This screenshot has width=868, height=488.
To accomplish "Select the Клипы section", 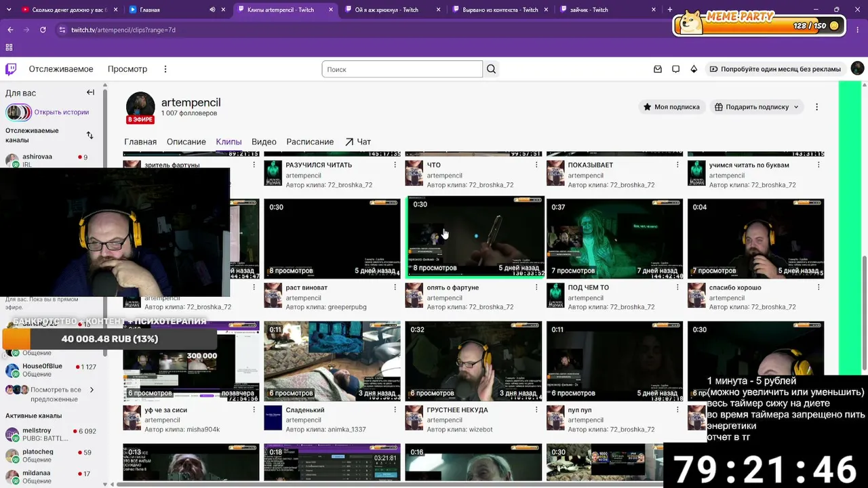I will (x=229, y=142).
